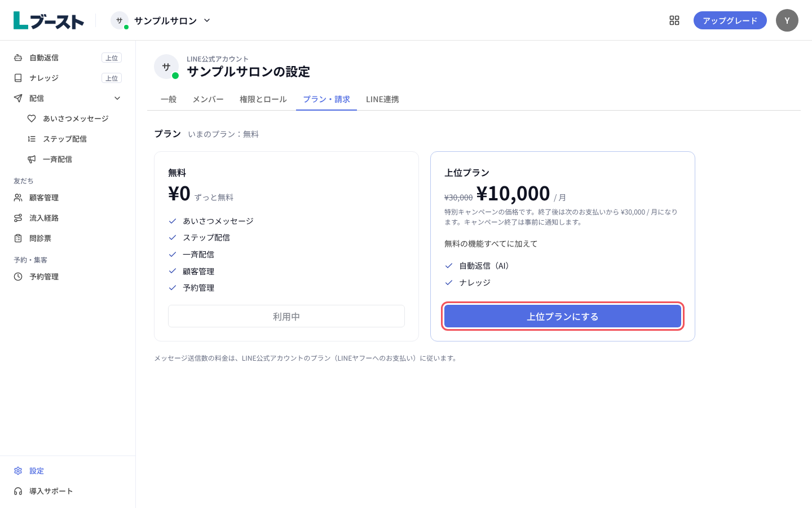Click the 配信 paper plane icon
812x508 pixels.
pyautogui.click(x=18, y=98)
